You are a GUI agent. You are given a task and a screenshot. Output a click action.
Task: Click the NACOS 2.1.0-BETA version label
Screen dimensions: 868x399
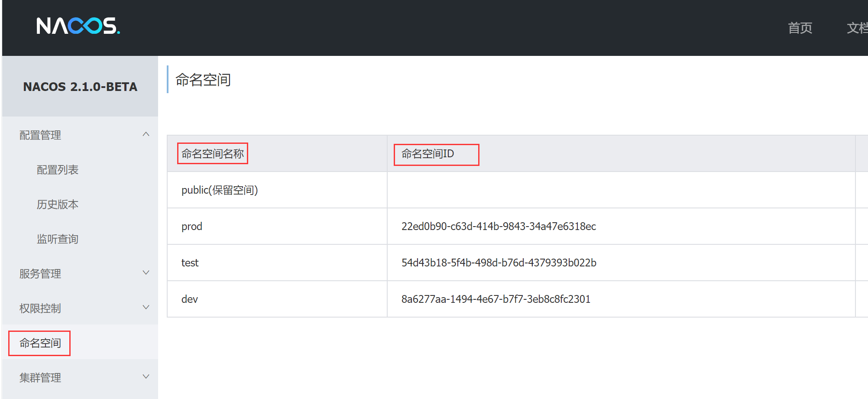tap(80, 87)
